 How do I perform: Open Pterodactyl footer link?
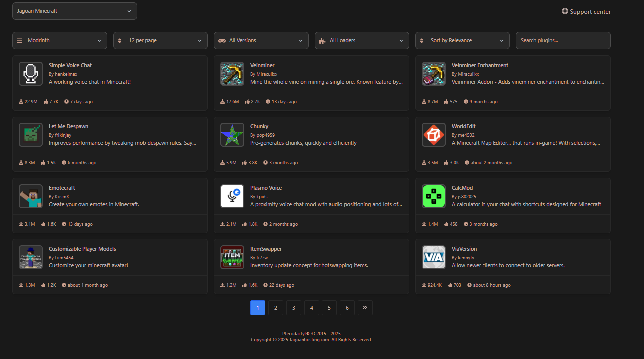pos(296,334)
